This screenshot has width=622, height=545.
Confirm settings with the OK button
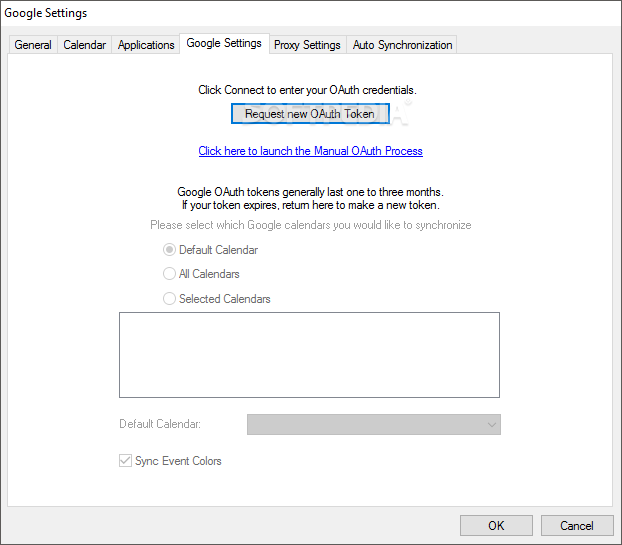click(x=496, y=526)
